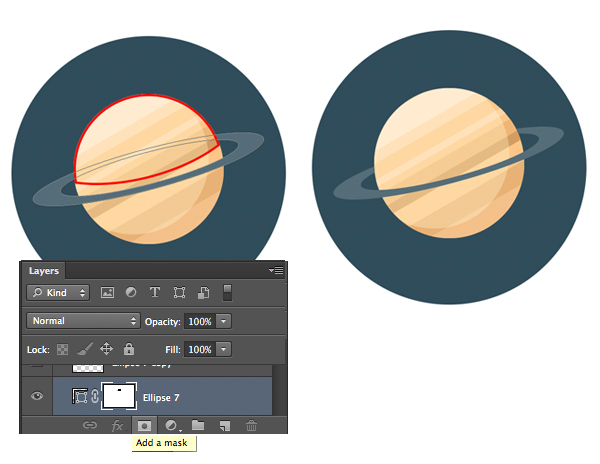Create a new group folder icon
The width and height of the screenshot is (600, 464).
pos(198,425)
